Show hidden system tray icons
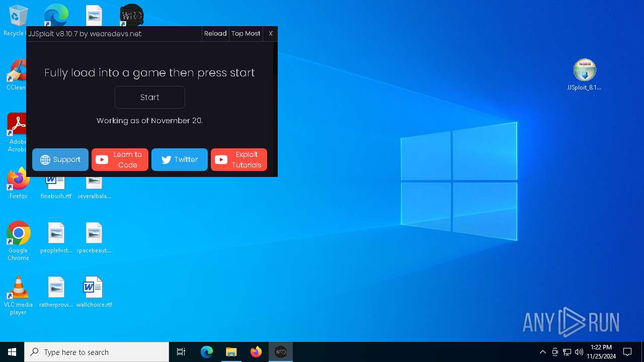This screenshot has height=362, width=644. 542,352
